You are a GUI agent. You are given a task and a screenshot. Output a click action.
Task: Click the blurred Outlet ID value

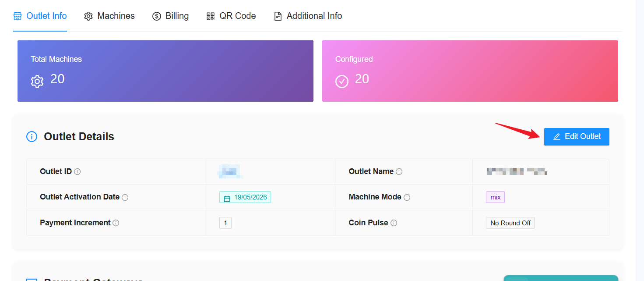[230, 171]
